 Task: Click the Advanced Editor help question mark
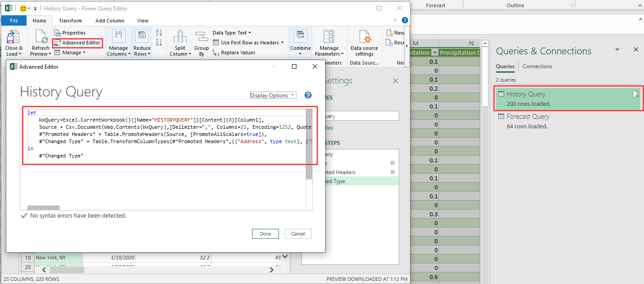coord(308,95)
